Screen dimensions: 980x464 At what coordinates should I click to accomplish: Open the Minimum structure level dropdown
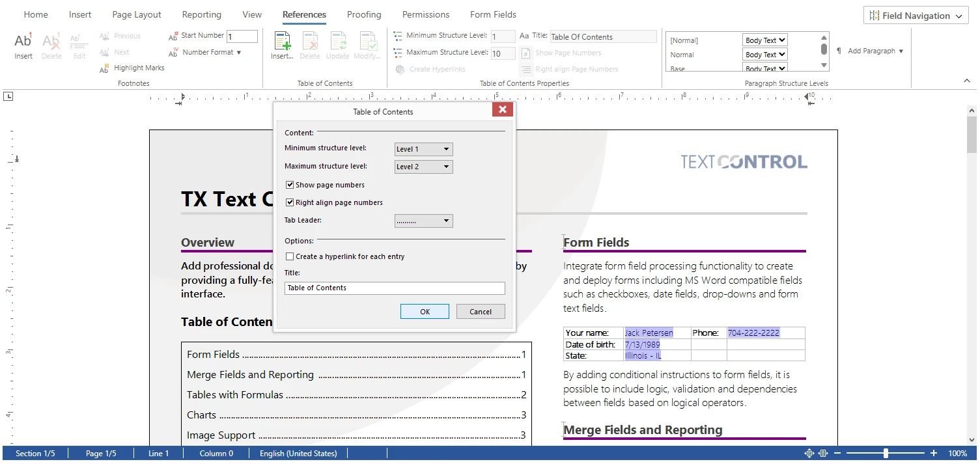(423, 149)
